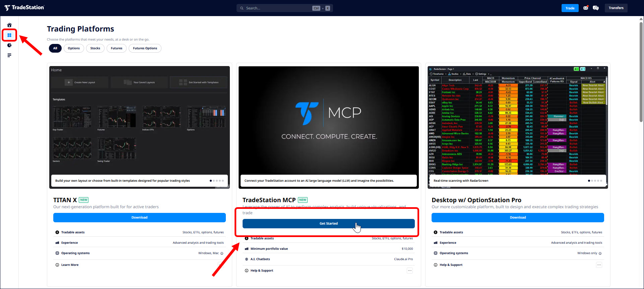Click the list lines icon in sidebar

point(9,55)
